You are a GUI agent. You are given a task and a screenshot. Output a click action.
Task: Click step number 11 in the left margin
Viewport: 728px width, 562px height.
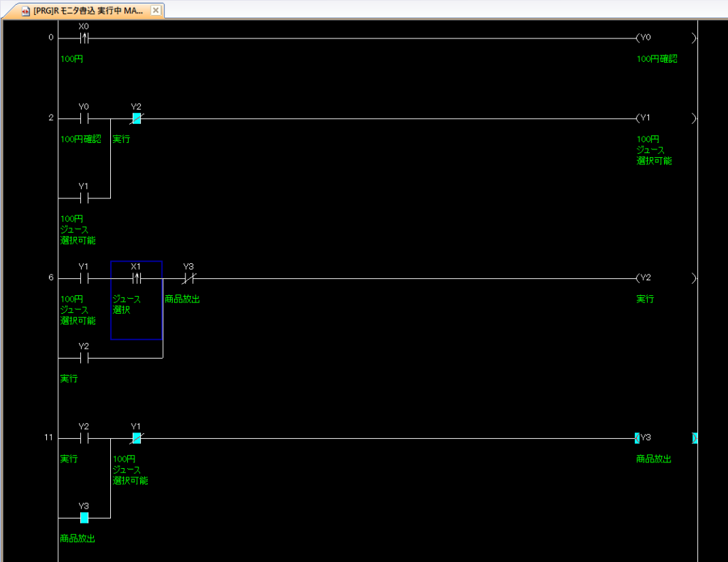(x=48, y=438)
